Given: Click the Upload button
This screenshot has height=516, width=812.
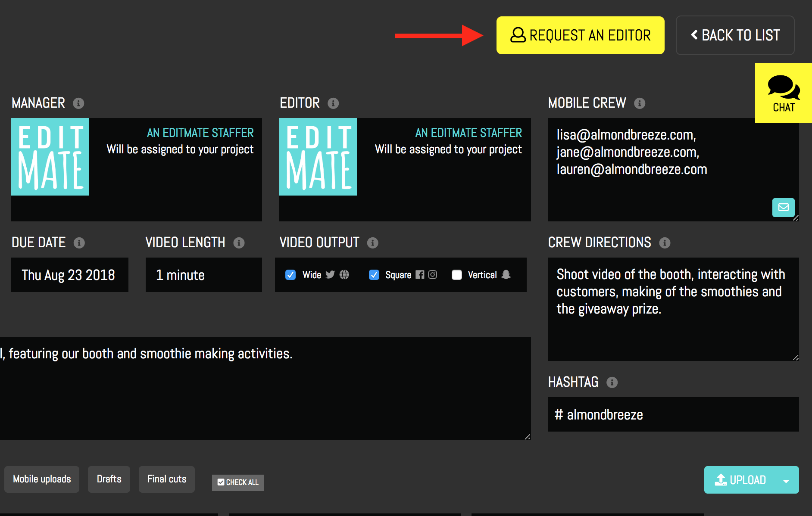Looking at the screenshot, I should tap(740, 480).
